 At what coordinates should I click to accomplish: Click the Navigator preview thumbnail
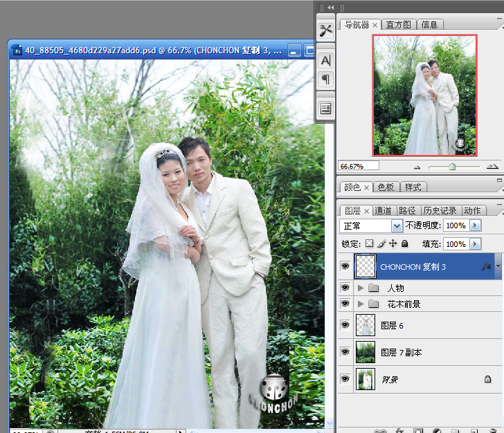(424, 95)
